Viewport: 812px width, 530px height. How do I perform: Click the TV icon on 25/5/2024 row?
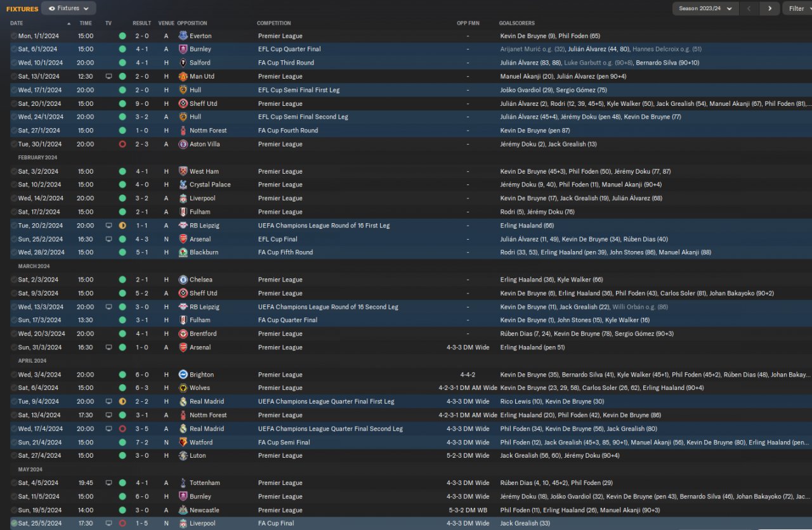108,524
